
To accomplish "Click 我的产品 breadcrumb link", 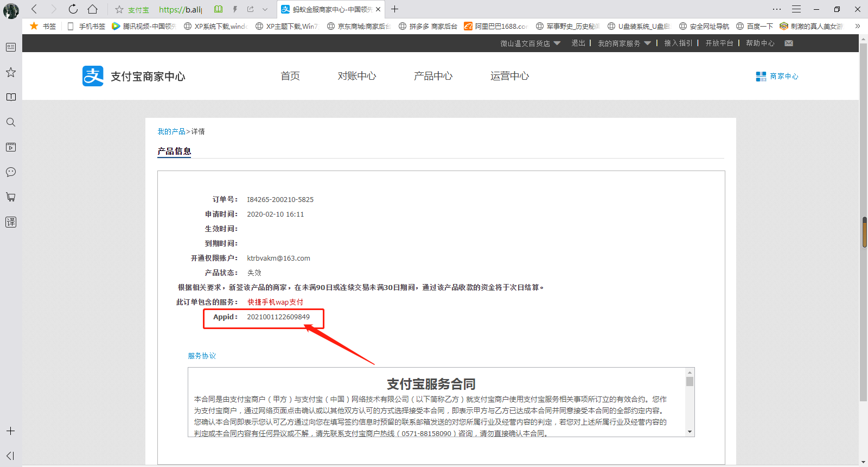I will tap(171, 131).
